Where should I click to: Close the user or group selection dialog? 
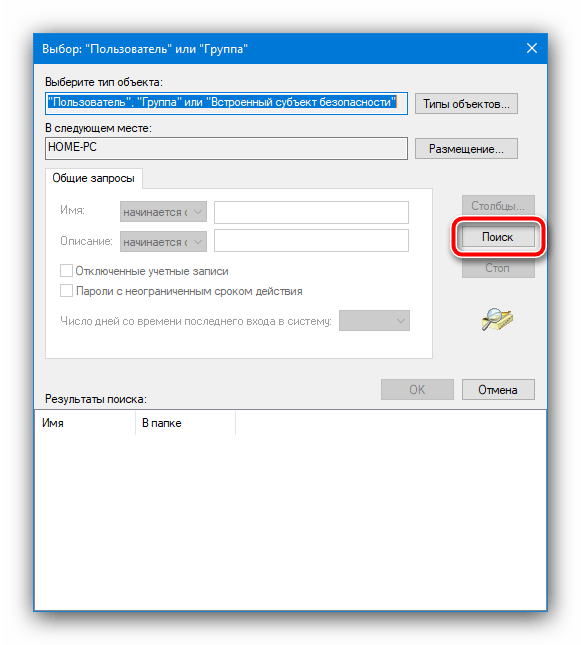[x=532, y=49]
